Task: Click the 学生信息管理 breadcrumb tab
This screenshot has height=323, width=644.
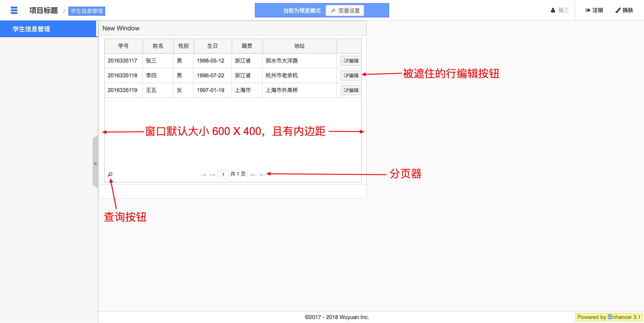Action: pos(87,11)
